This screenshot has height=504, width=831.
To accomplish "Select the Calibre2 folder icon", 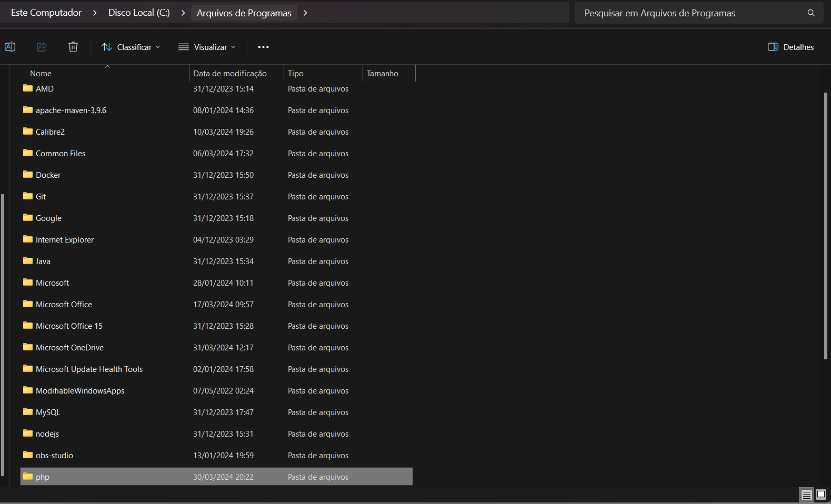I will click(x=28, y=131).
